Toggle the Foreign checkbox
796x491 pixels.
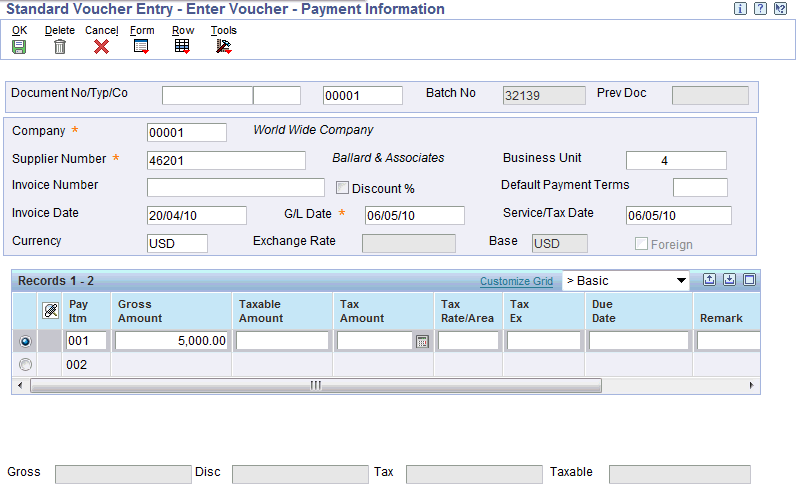(641, 244)
